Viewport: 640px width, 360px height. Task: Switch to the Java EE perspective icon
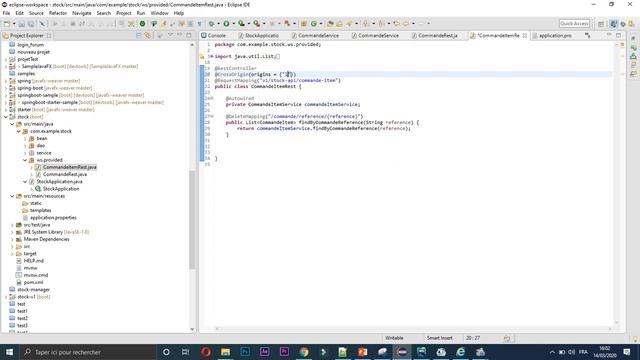point(613,24)
